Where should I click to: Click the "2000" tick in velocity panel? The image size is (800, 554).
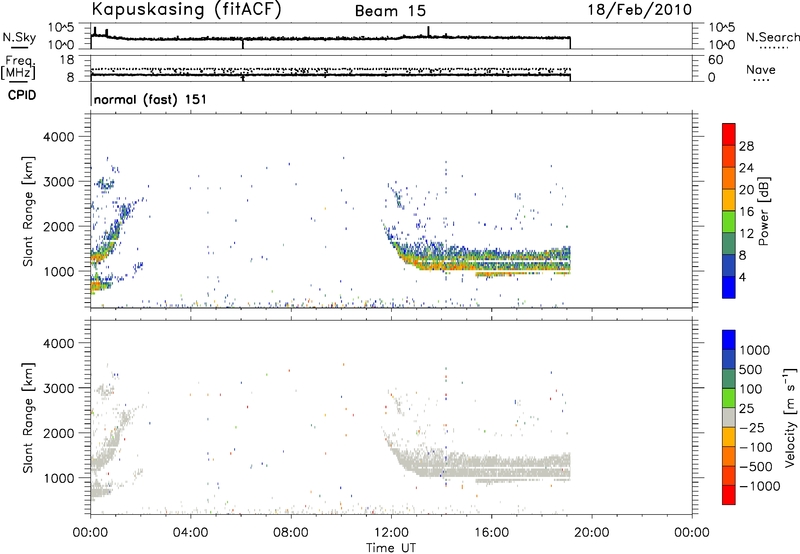[58, 433]
